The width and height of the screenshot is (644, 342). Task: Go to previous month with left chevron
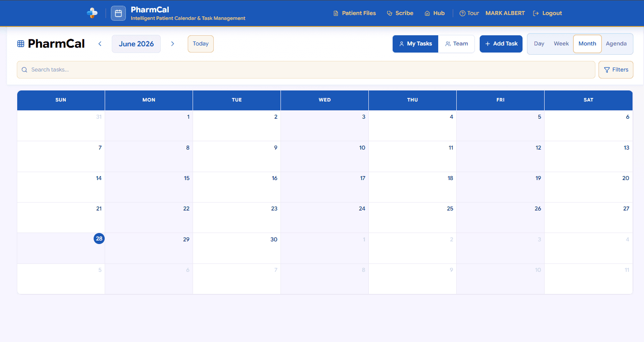click(100, 44)
